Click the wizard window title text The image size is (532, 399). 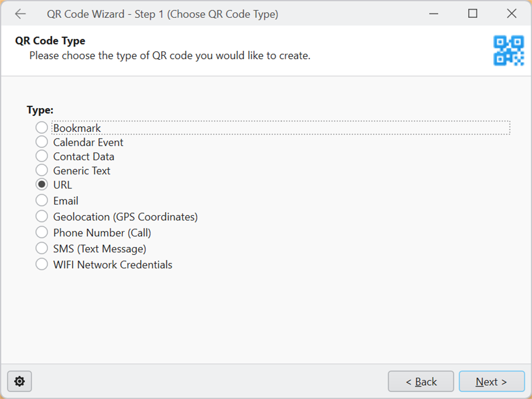click(x=162, y=14)
